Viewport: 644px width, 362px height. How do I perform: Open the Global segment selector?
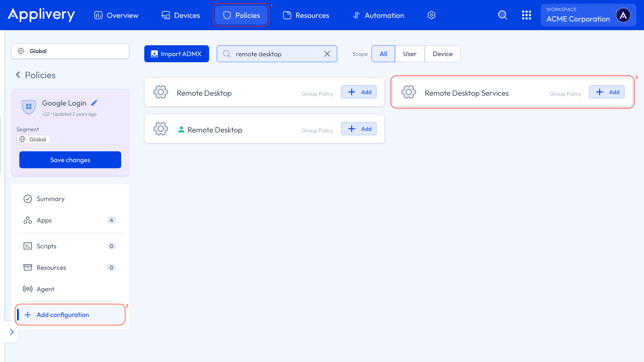70,51
